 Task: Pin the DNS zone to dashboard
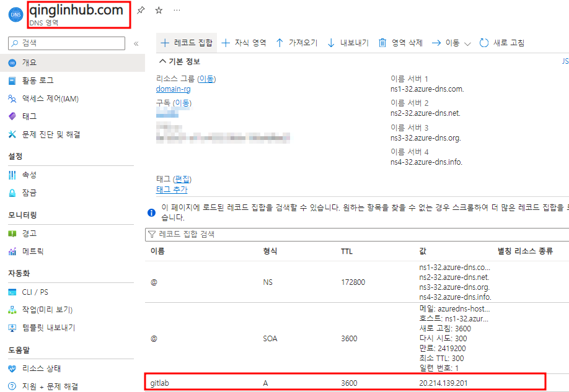[x=141, y=10]
